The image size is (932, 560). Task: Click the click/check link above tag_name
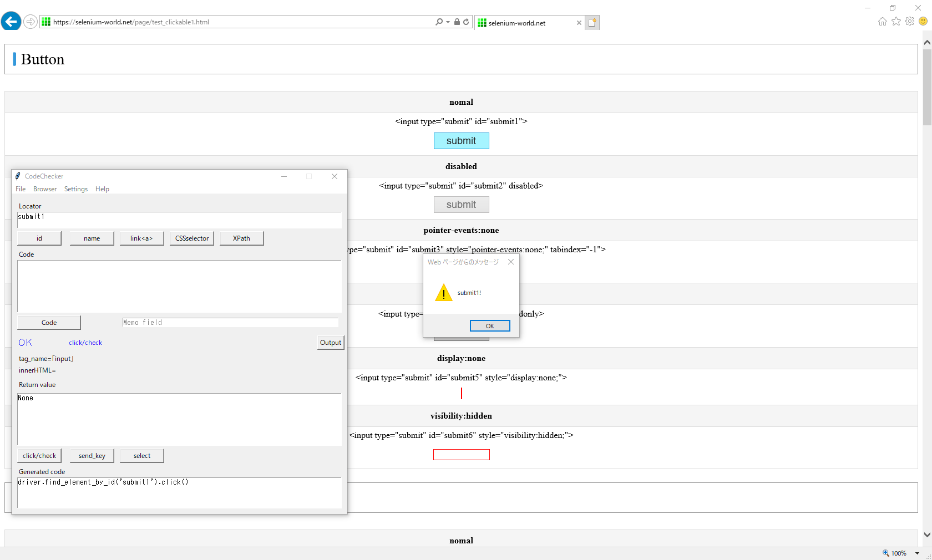[x=85, y=342]
